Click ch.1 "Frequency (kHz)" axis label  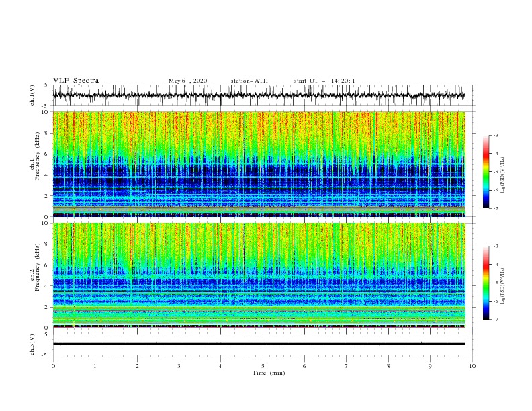[x=38, y=156]
